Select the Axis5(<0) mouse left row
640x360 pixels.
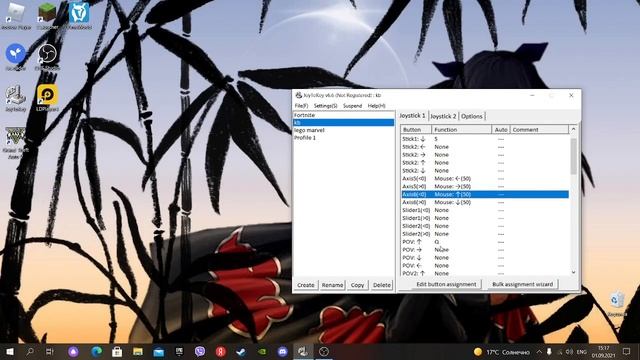pyautogui.click(x=485, y=178)
